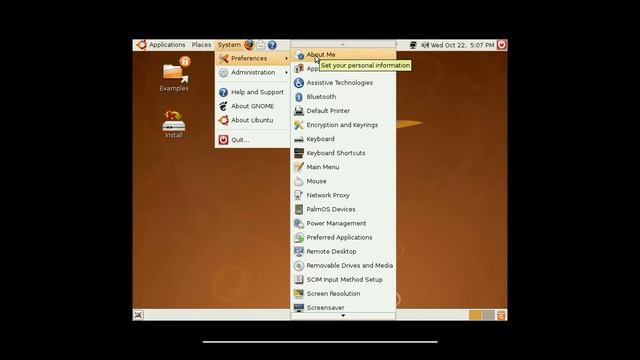This screenshot has width=640, height=360.
Task: Click the Bluetooth icon
Action: coord(299,97)
